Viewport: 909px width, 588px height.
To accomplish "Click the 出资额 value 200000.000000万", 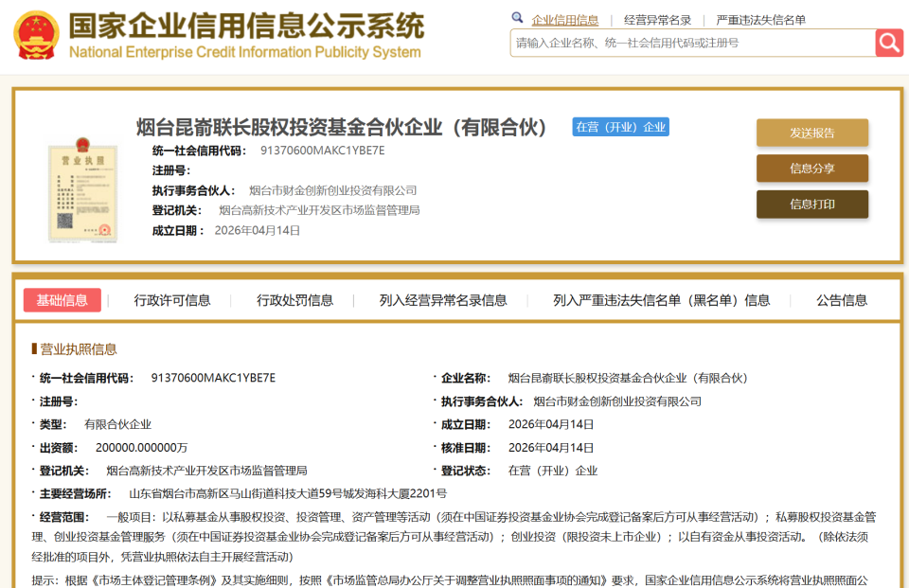I will tap(141, 448).
